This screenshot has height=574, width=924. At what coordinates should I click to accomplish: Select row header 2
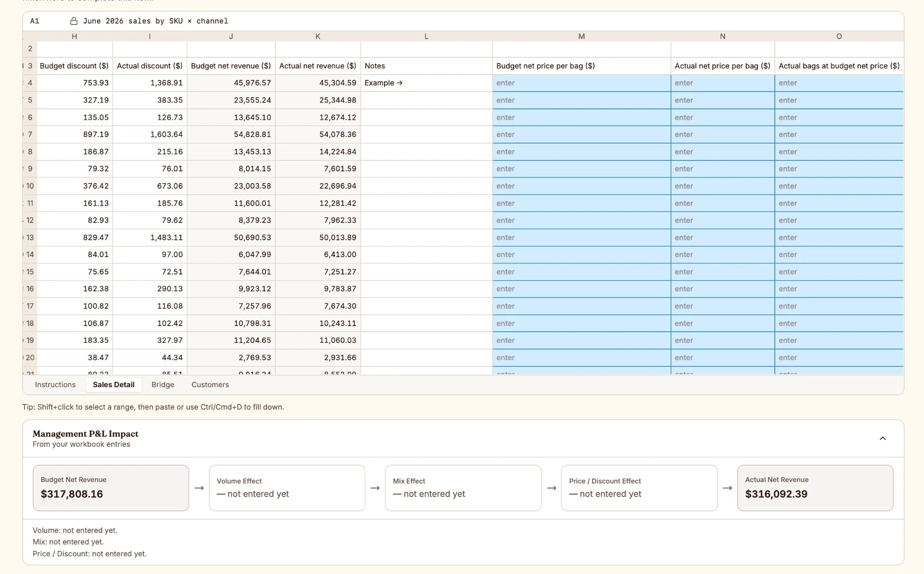coord(30,49)
